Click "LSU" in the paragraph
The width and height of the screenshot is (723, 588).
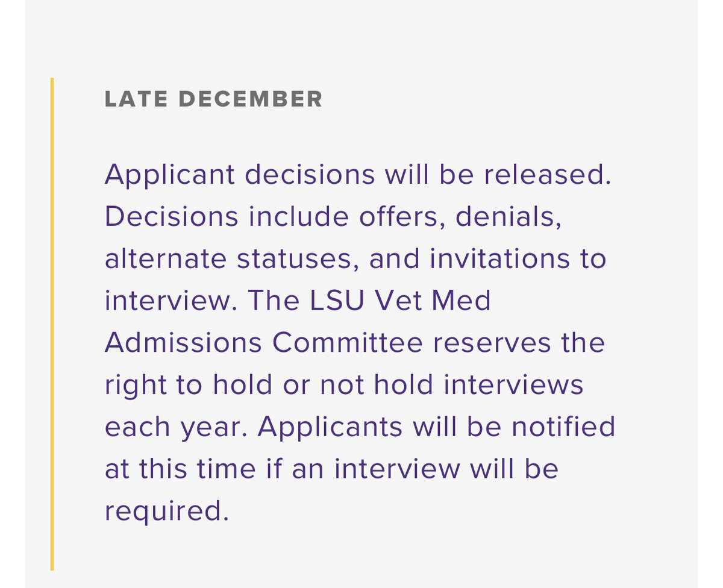pos(337,301)
